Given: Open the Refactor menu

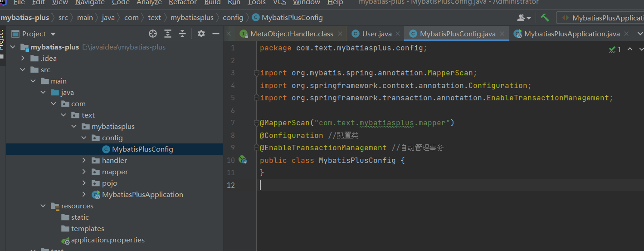Looking at the screenshot, I should (x=183, y=2).
